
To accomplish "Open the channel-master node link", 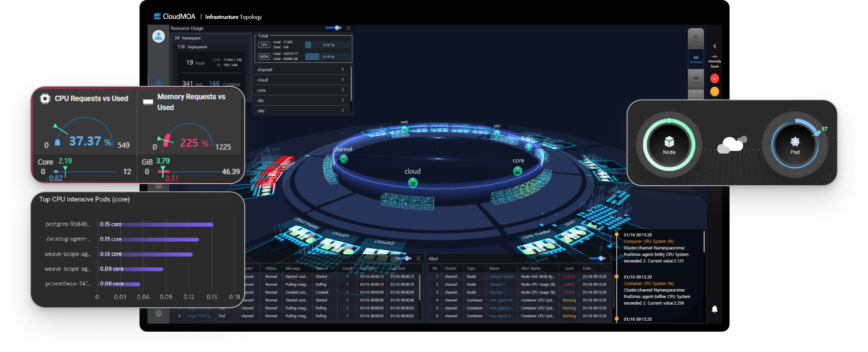I will click(x=501, y=277).
